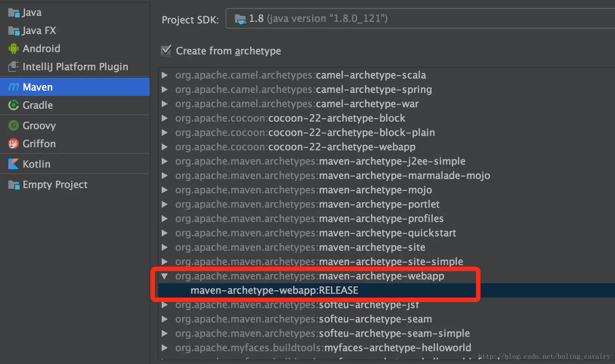The image size is (615, 364).
Task: Click the Gradle icon in sidebar
Action: (x=14, y=105)
